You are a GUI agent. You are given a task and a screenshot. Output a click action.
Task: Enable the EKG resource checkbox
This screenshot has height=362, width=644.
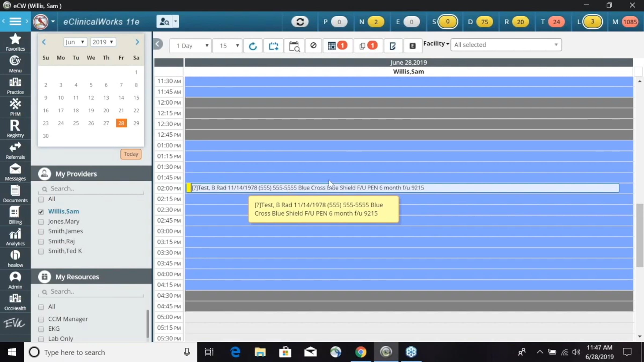pyautogui.click(x=41, y=329)
